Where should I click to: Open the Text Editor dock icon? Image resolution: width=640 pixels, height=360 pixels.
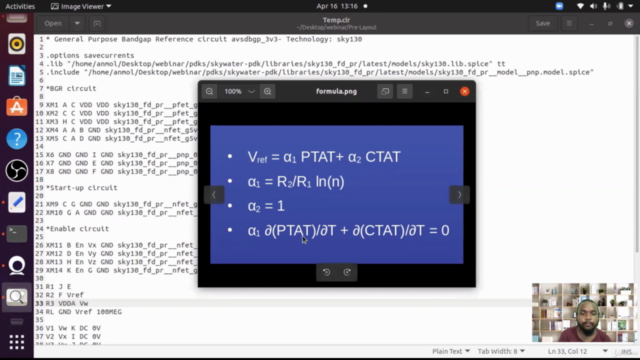[17, 202]
